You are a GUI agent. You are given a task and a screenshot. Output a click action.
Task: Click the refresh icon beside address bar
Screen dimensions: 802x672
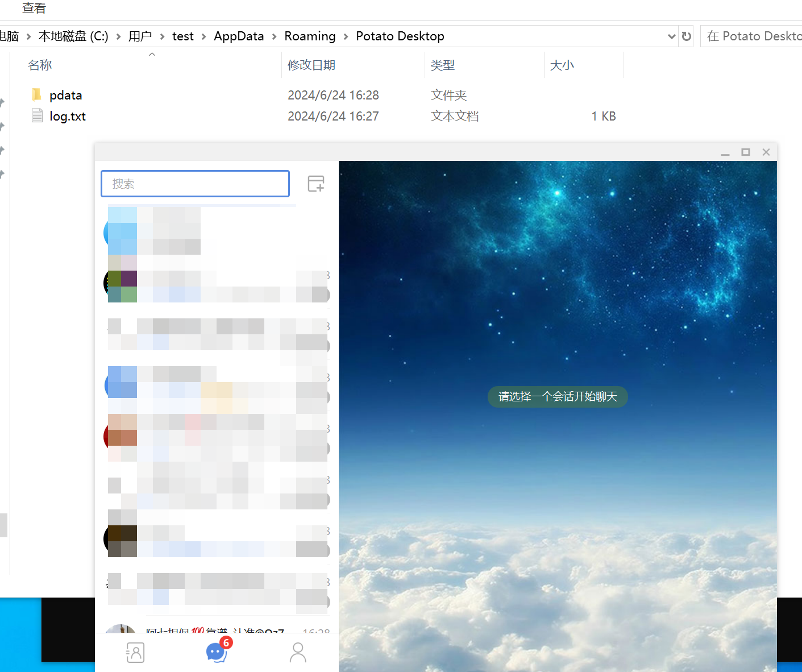(x=687, y=36)
